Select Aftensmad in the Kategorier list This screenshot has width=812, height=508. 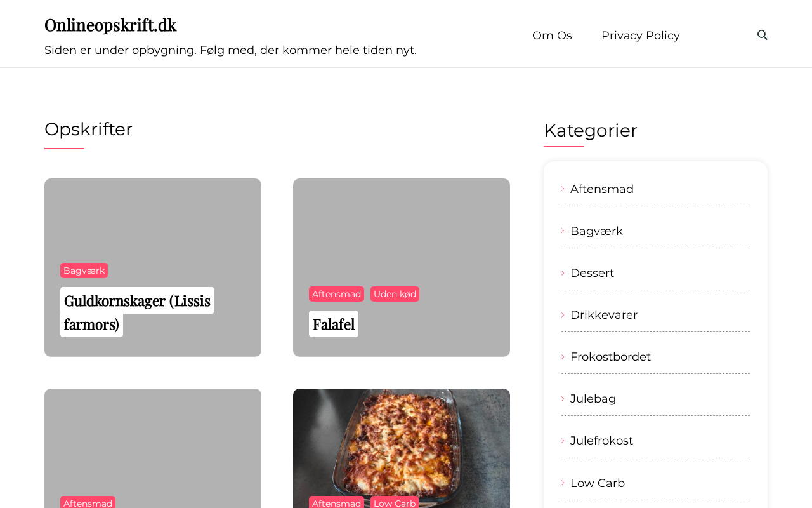pos(601,189)
